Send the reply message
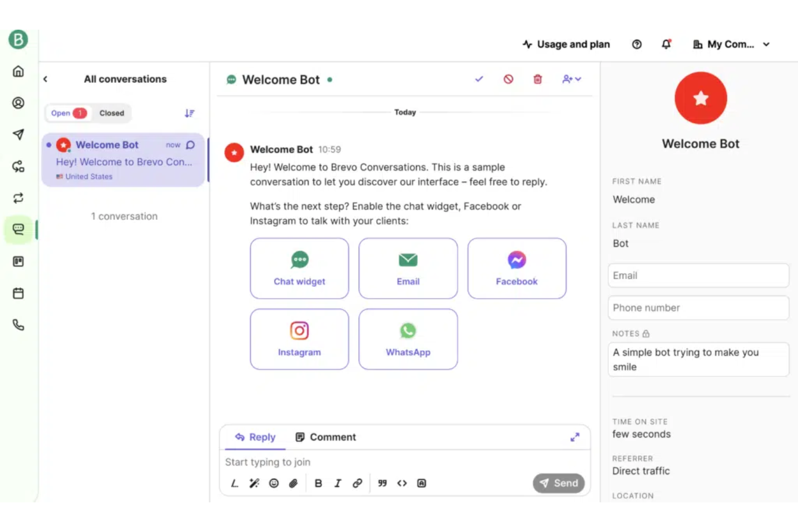The width and height of the screenshot is (798, 532). point(559,483)
